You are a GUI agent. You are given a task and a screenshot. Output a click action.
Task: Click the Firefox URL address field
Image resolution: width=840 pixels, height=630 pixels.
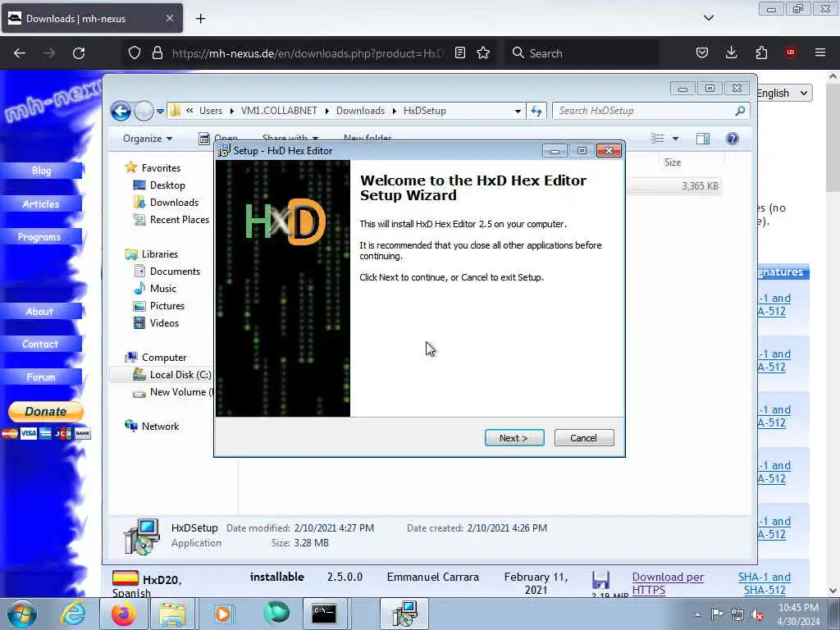(x=308, y=53)
